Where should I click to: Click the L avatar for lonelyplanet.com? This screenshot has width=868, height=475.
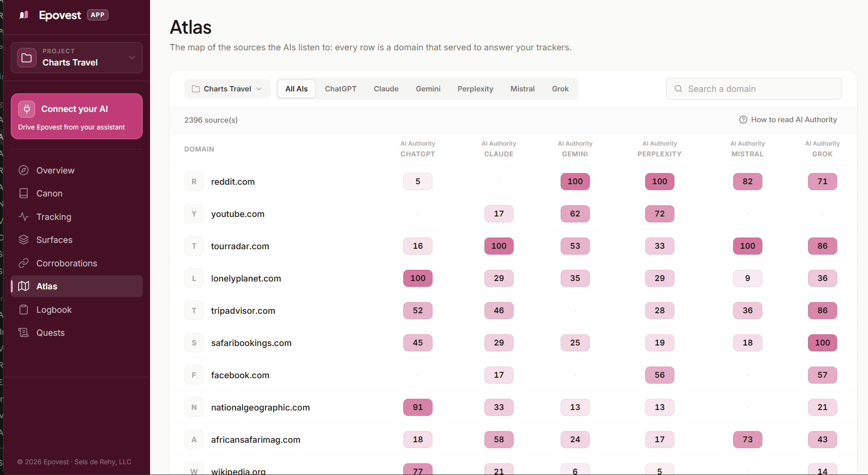pos(194,279)
